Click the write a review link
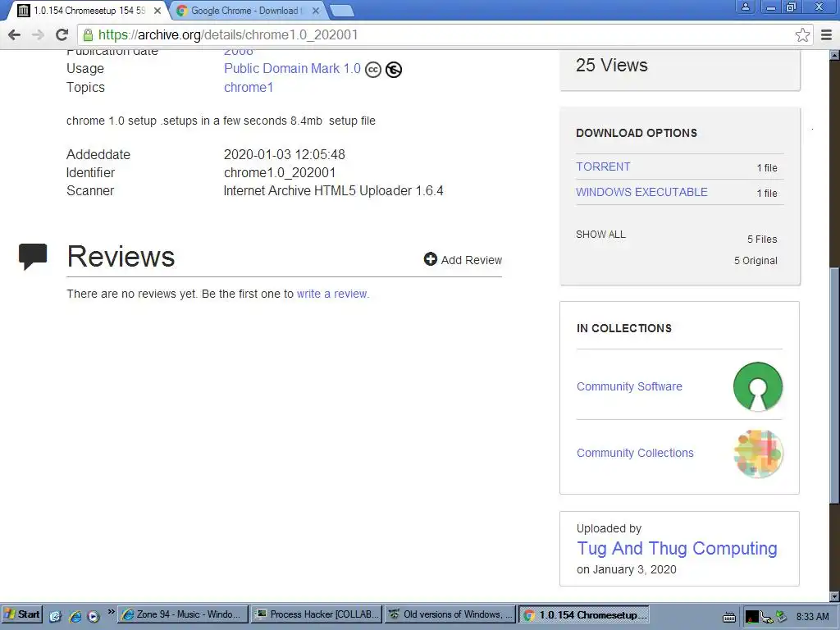This screenshot has width=840, height=630. click(x=333, y=294)
